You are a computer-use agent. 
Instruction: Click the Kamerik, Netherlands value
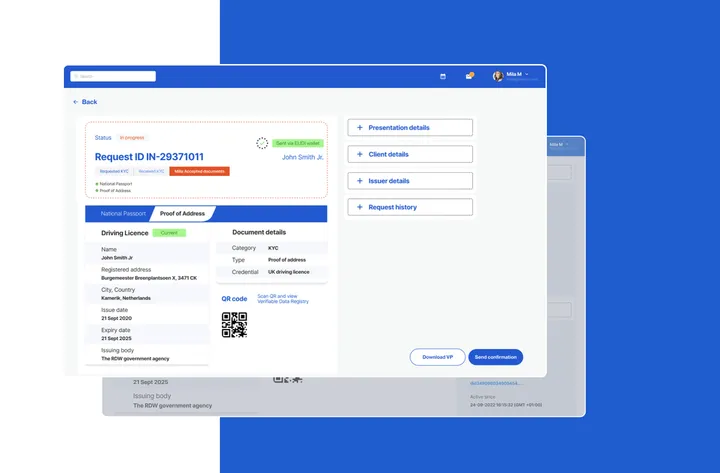click(126, 298)
